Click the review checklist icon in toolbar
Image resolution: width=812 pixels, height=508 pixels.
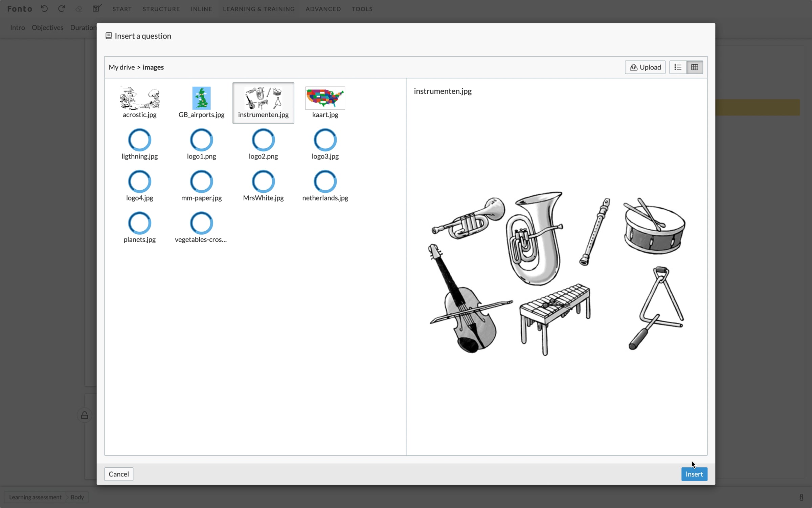[x=97, y=8]
